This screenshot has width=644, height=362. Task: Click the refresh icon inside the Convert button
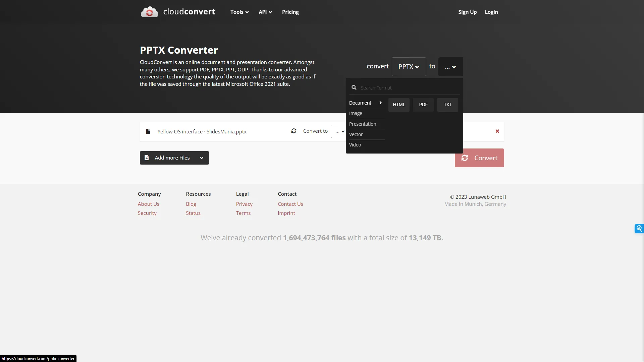(x=465, y=158)
